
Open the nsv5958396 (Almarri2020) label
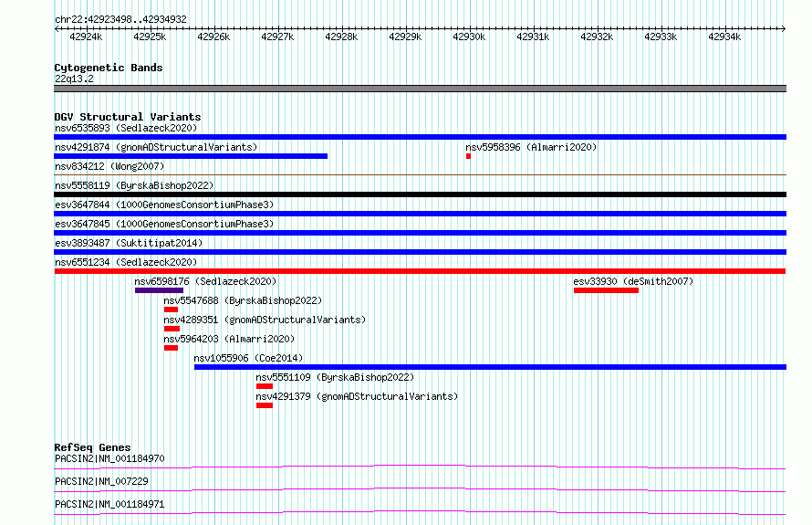point(531,147)
